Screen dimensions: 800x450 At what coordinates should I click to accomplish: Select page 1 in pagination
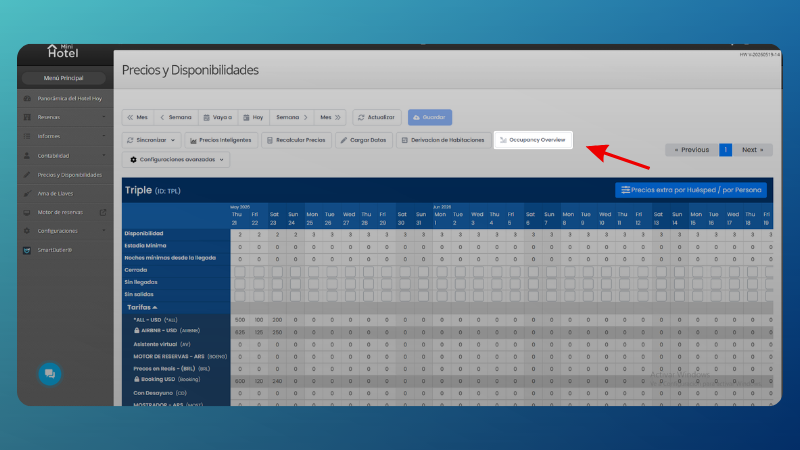[726, 150]
